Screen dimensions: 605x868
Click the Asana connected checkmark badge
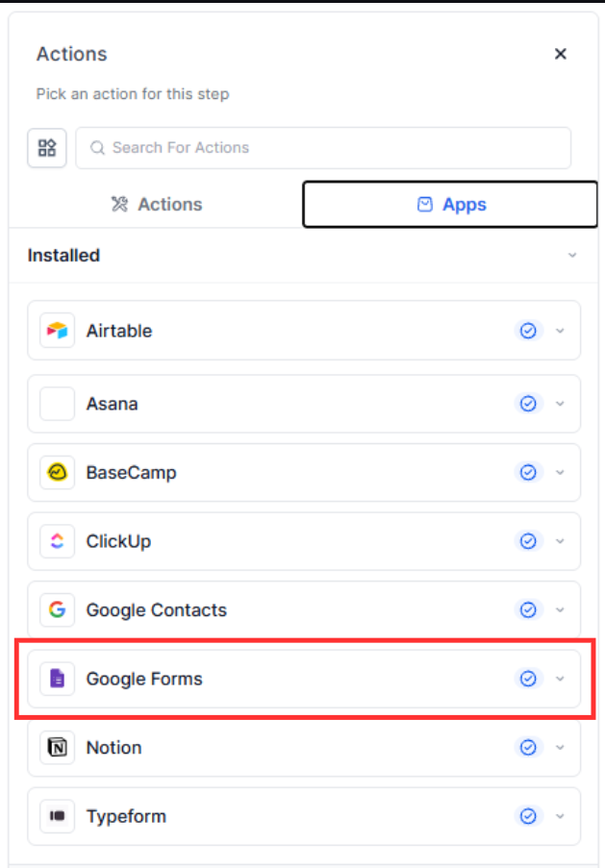(528, 404)
